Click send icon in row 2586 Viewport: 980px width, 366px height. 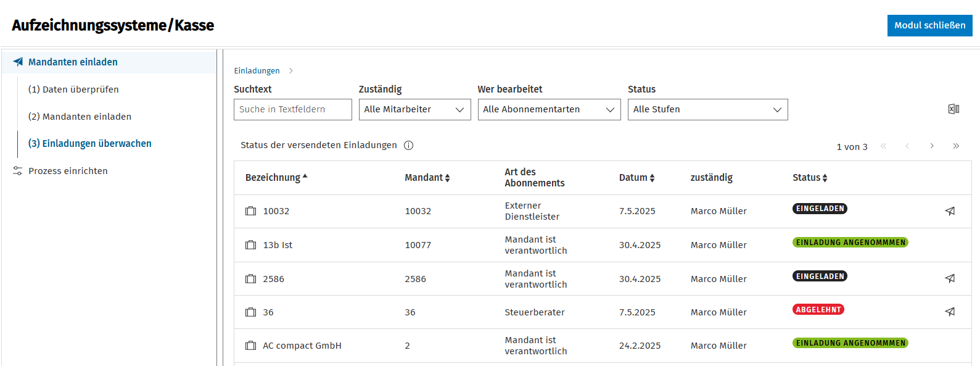point(950,278)
